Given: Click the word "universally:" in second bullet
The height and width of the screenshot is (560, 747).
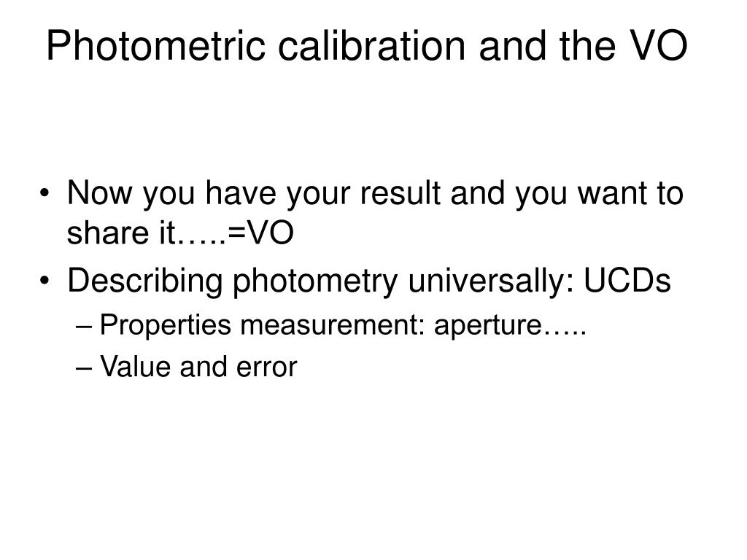Looking at the screenshot, I should [x=491, y=281].
